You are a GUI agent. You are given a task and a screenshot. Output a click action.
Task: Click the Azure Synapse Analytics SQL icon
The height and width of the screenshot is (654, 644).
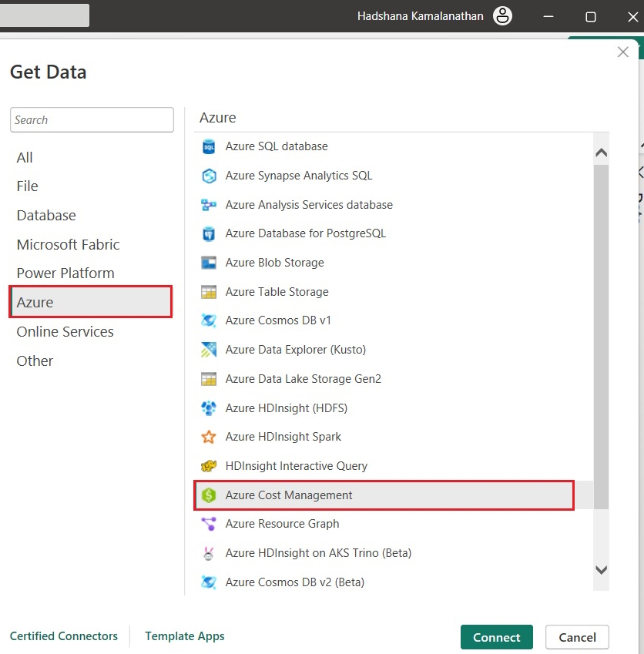click(209, 176)
